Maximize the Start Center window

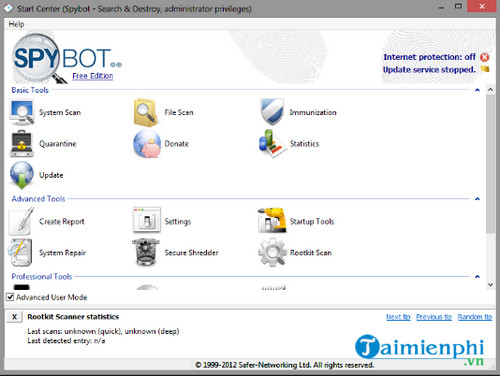click(x=459, y=6)
